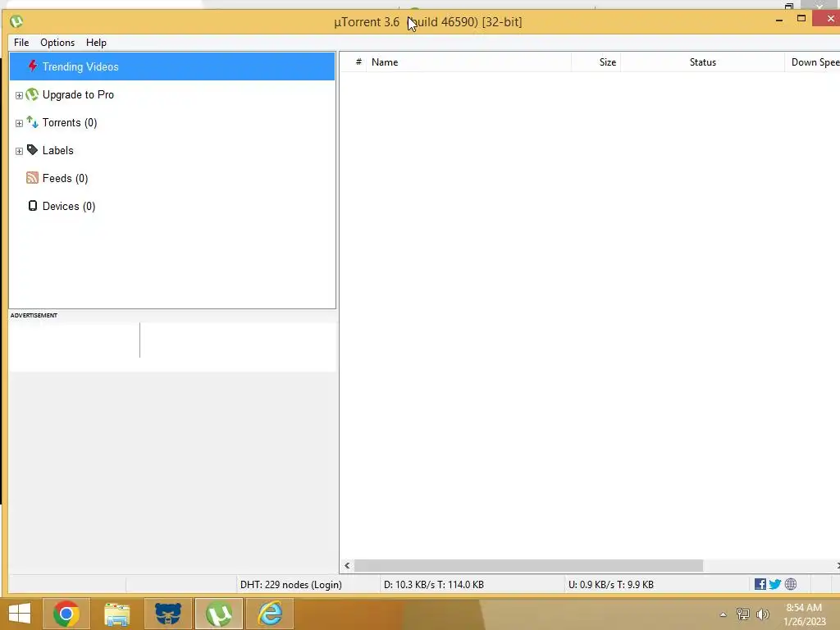The width and height of the screenshot is (840, 630).
Task: Click the up-down arrows Torrents icon
Action: click(x=32, y=122)
